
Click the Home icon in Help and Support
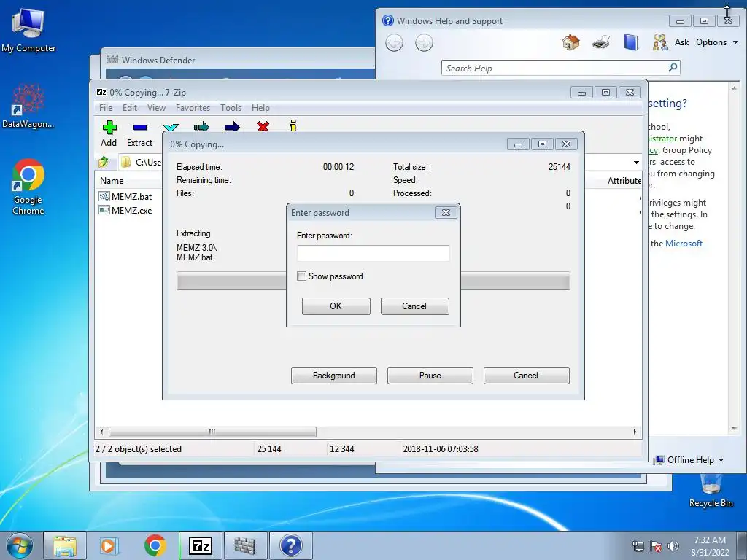[570, 42]
